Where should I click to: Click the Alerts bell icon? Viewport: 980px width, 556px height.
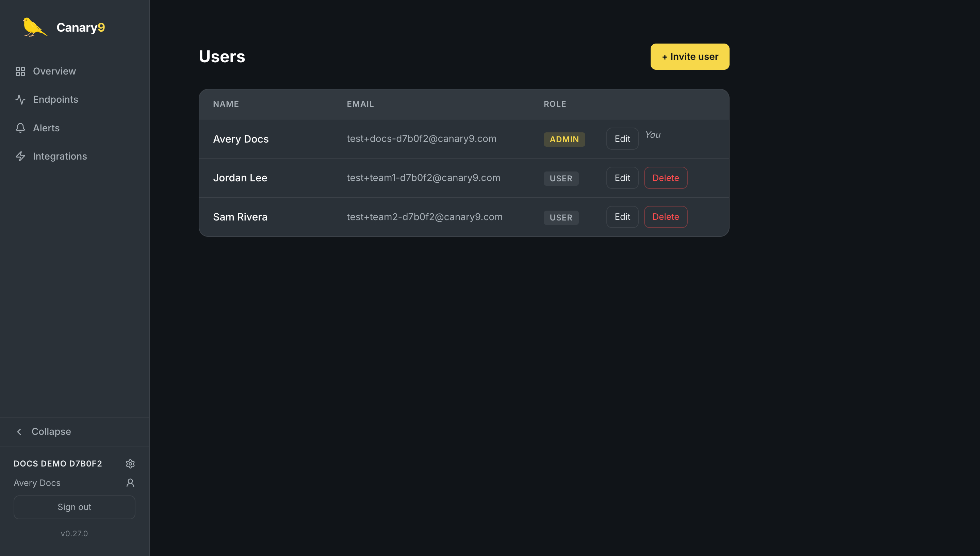coord(20,128)
